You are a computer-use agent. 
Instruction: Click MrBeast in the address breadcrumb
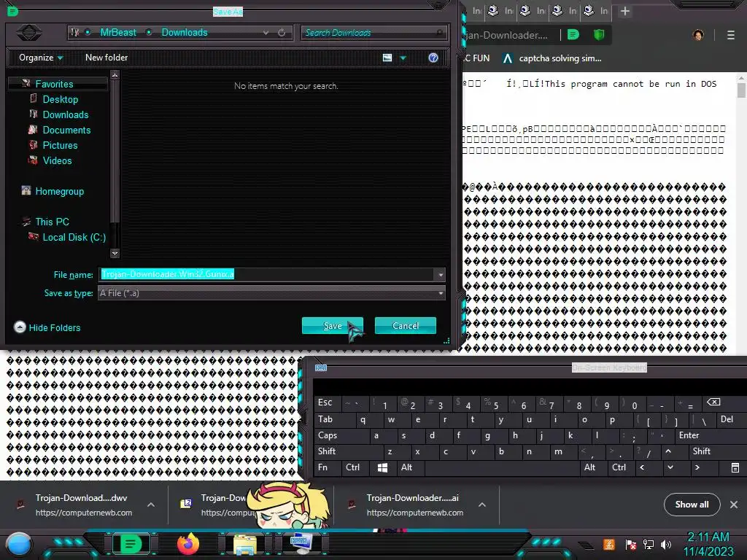[118, 32]
